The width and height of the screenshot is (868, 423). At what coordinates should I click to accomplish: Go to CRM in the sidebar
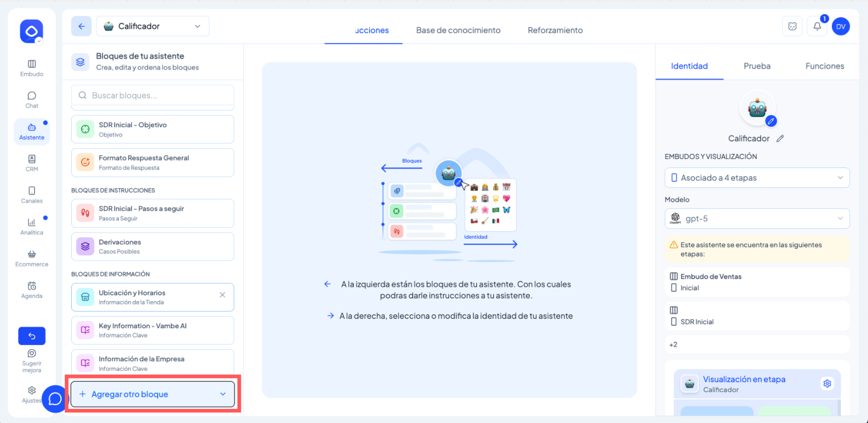pyautogui.click(x=31, y=163)
